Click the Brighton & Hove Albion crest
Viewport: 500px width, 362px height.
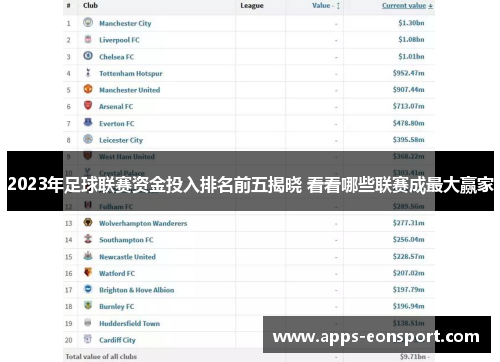point(88,289)
